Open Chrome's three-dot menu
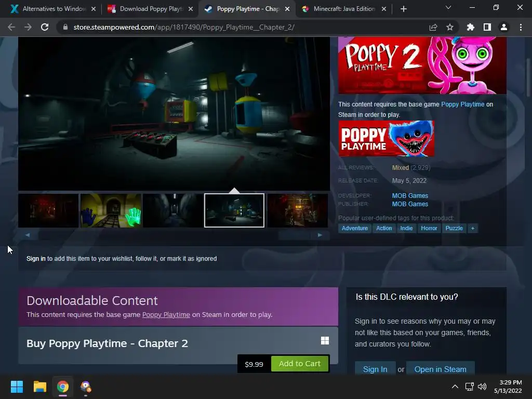 coord(521,27)
